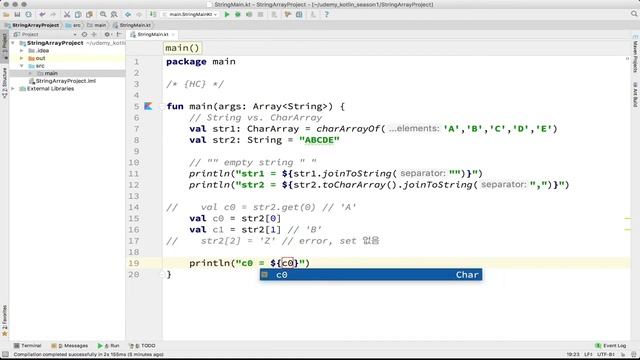The height and width of the screenshot is (360, 640).
Task: Open the Messages tool window
Action: pyautogui.click(x=69, y=346)
